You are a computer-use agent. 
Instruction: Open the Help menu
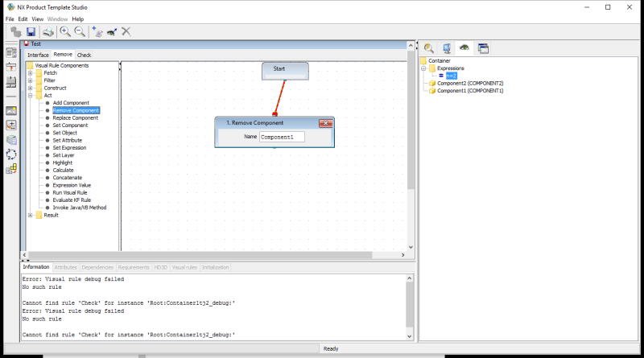pyautogui.click(x=77, y=19)
